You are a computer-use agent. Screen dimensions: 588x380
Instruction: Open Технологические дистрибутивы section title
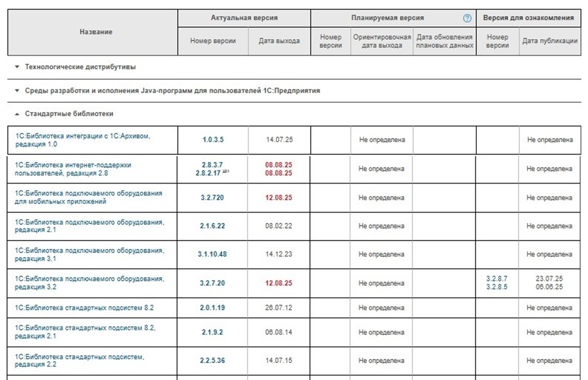(x=80, y=67)
